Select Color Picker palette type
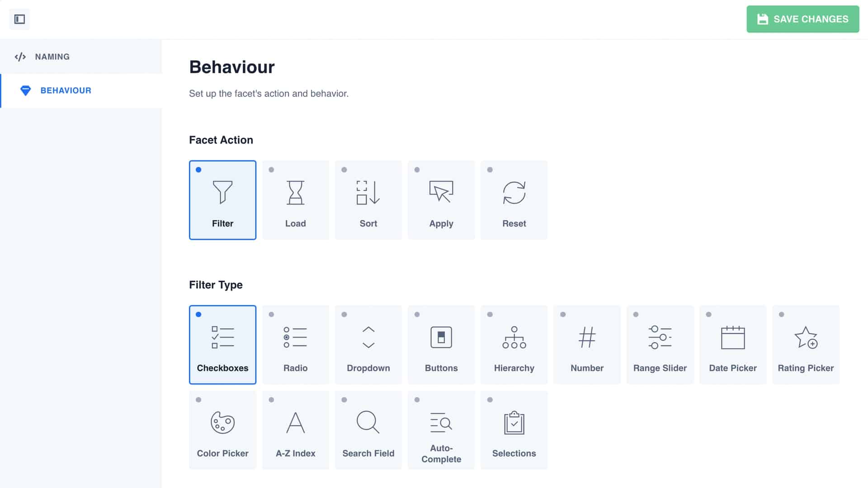The width and height of the screenshot is (868, 488). [x=222, y=430]
